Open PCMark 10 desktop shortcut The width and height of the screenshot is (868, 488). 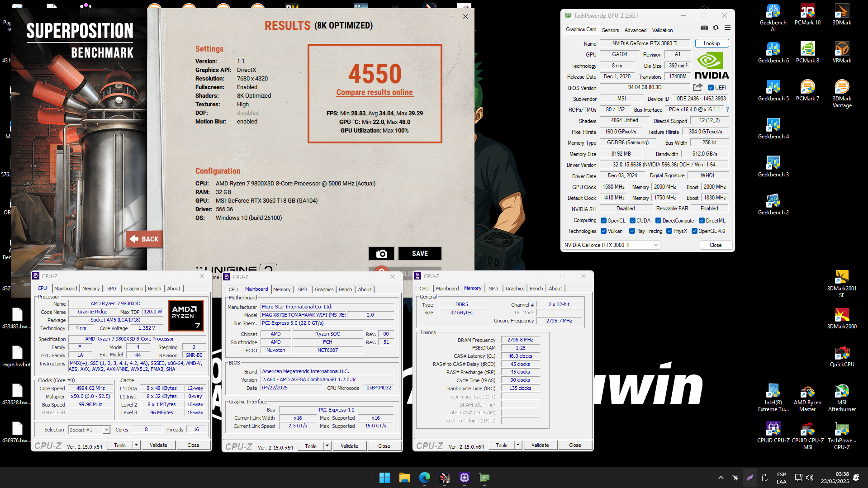coord(807,14)
